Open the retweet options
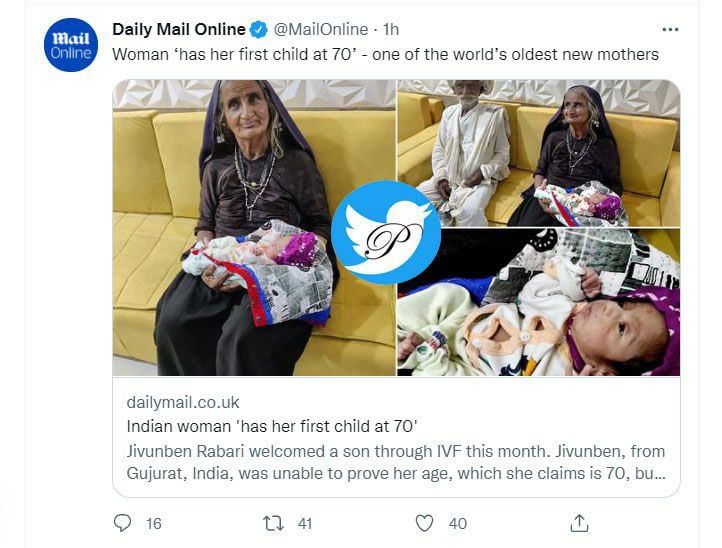Viewport: 722px width, 548px height. [272, 523]
